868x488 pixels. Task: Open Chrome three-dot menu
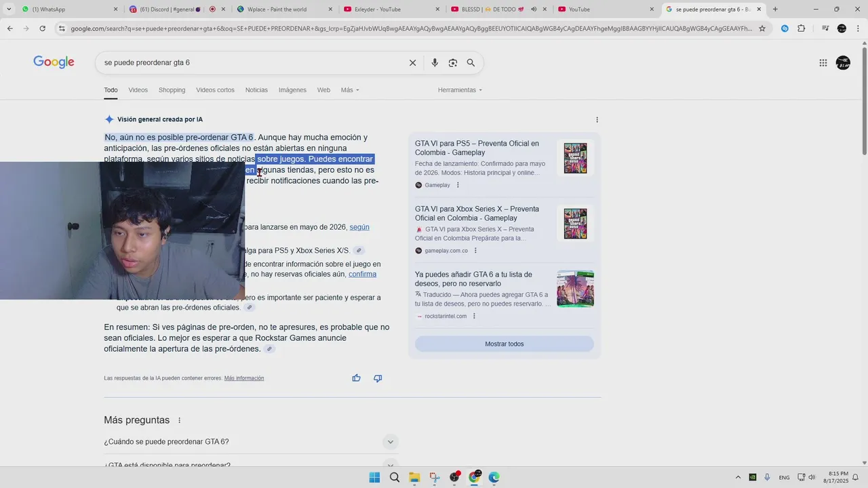click(858, 28)
